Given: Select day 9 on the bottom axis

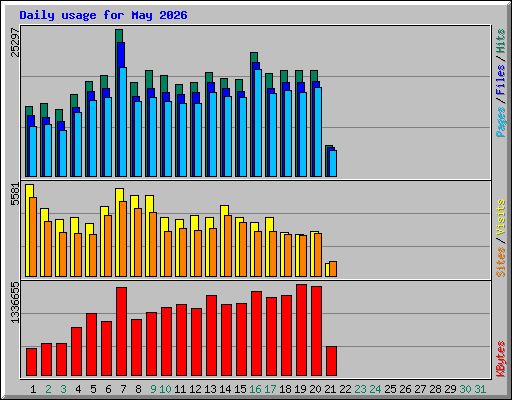Looking at the screenshot, I should pos(153,389).
